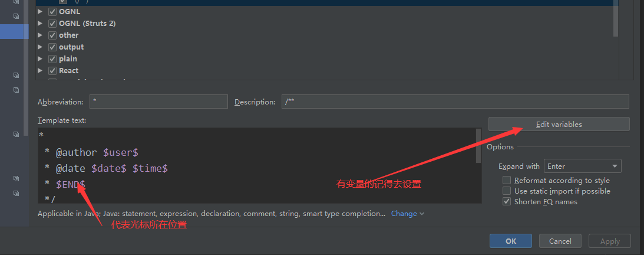
Task: Click into the Abbreviation text field
Action: 158,102
